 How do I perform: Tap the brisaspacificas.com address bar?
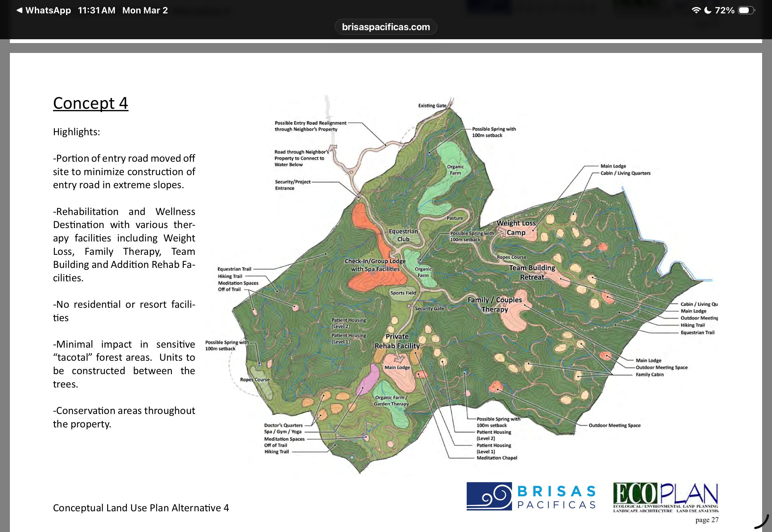click(x=386, y=27)
